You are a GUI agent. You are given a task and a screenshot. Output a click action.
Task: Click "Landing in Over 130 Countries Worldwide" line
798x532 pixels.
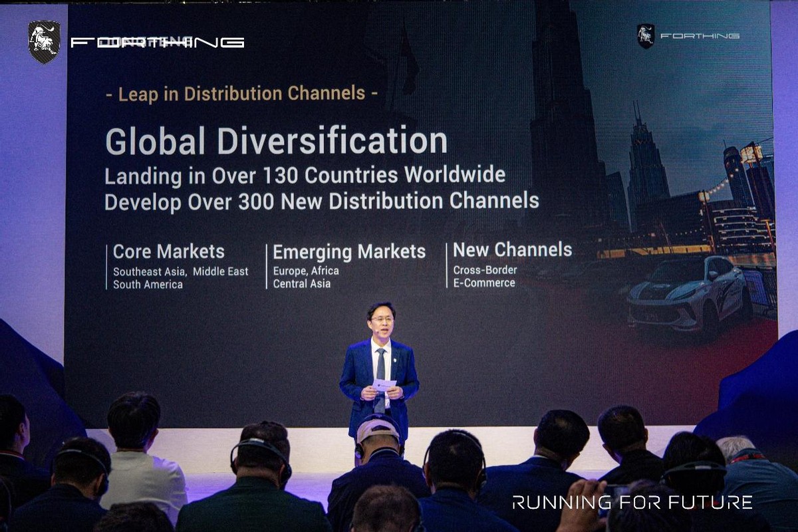click(305, 176)
